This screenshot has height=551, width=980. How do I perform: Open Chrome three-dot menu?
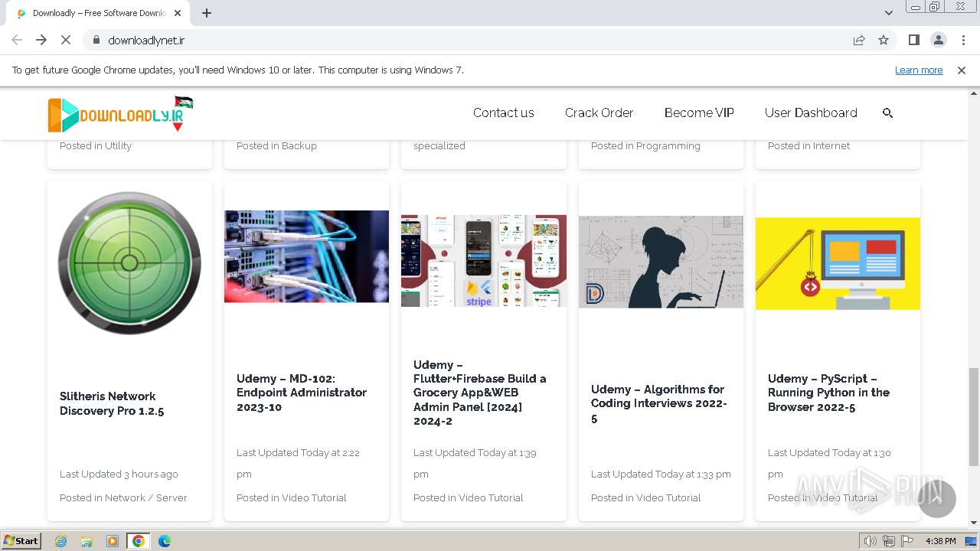pyautogui.click(x=963, y=40)
